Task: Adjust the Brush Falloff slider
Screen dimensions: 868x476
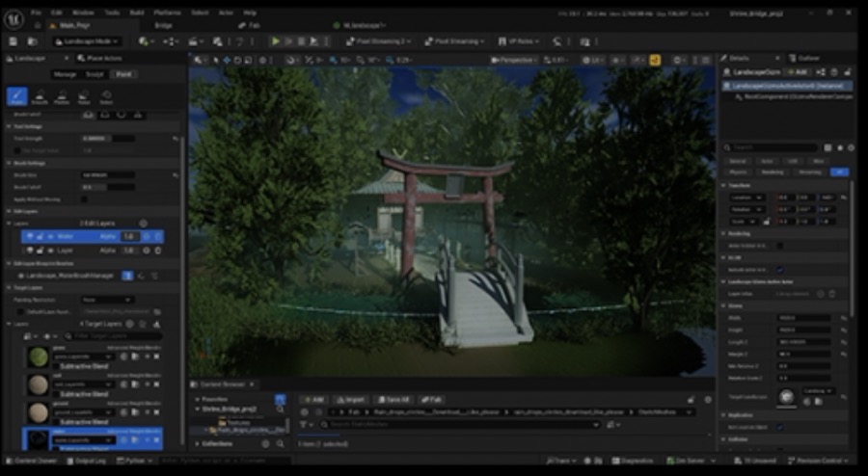Action: tap(108, 188)
